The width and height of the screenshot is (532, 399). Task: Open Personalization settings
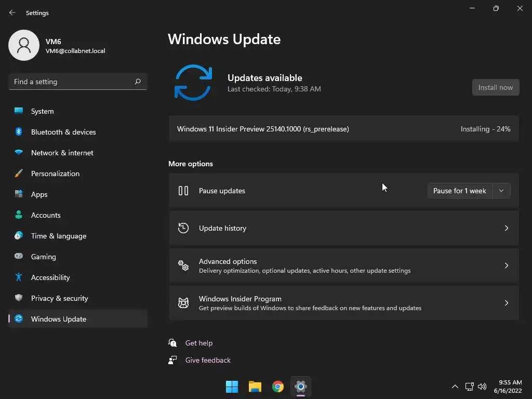(78, 174)
